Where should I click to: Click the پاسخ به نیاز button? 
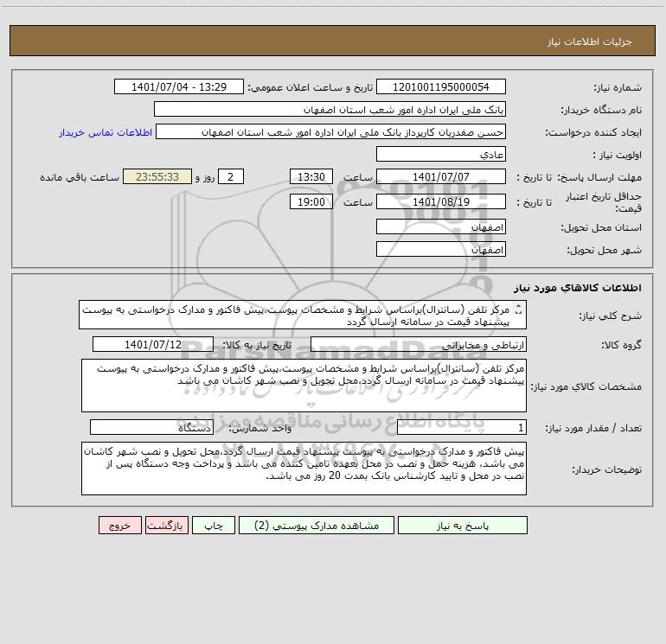coord(462,526)
